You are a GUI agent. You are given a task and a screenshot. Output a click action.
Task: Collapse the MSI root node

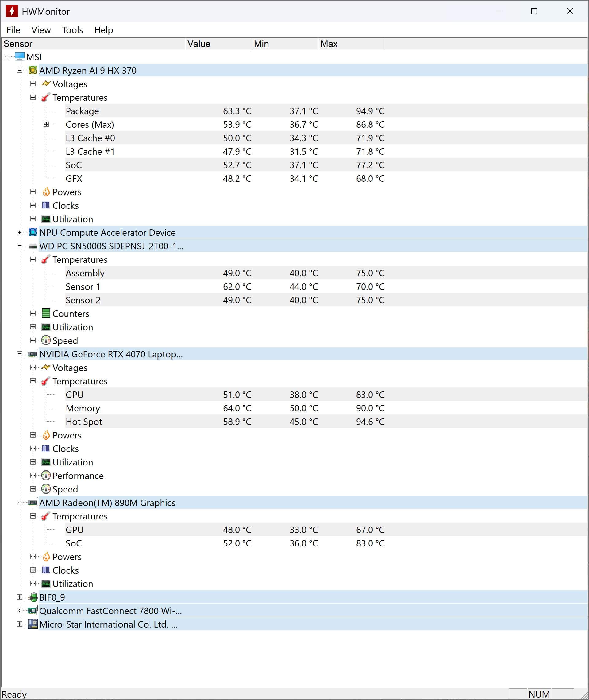coord(7,57)
